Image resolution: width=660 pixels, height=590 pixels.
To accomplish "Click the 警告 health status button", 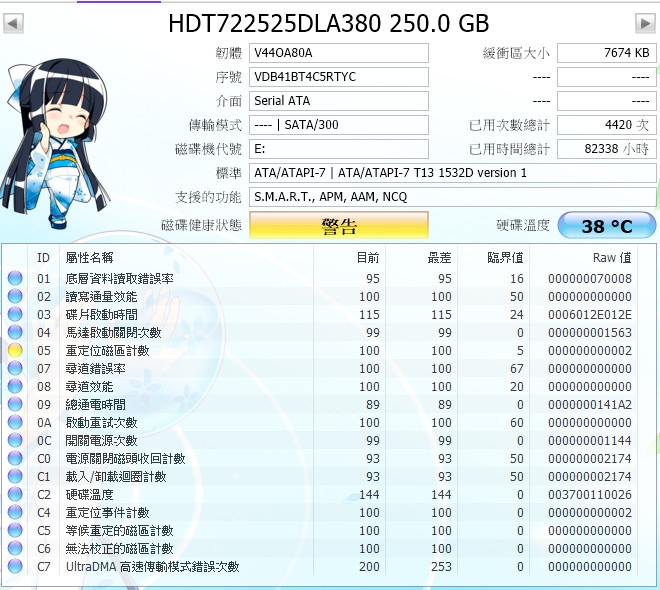I will 339,225.
